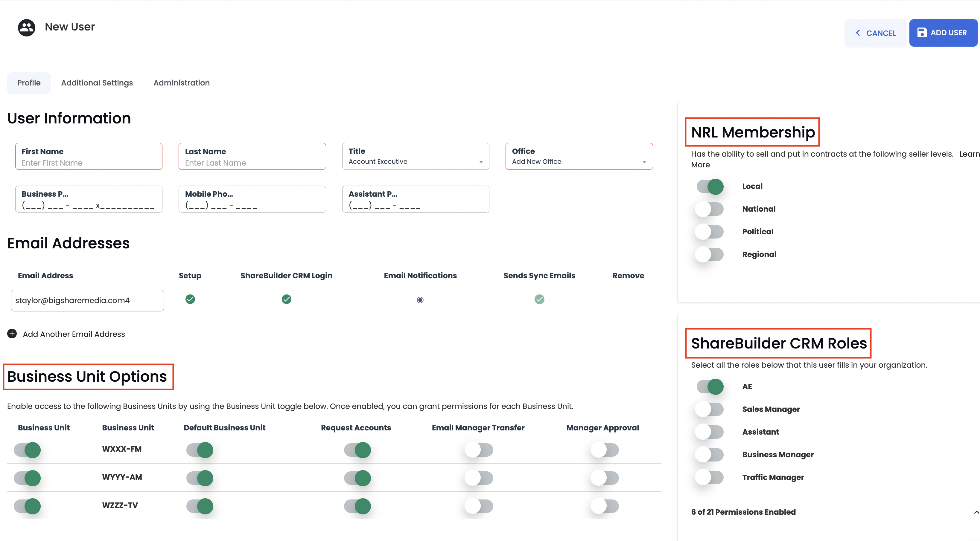This screenshot has width=980, height=541.
Task: Click the WZZZ-TV business unit name
Action: point(120,505)
